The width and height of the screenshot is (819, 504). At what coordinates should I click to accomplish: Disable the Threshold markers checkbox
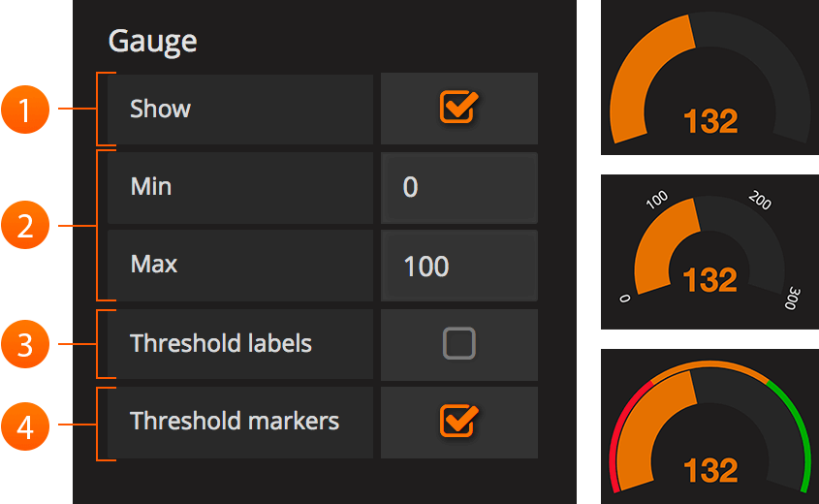[457, 421]
